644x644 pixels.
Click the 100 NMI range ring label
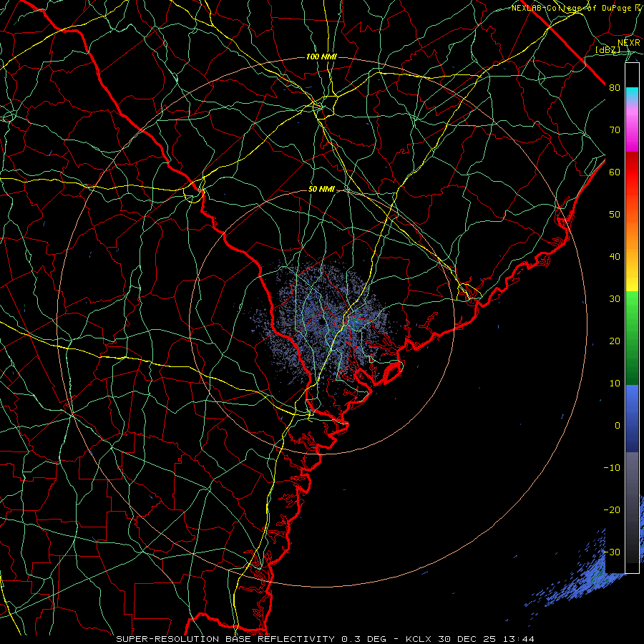click(321, 57)
